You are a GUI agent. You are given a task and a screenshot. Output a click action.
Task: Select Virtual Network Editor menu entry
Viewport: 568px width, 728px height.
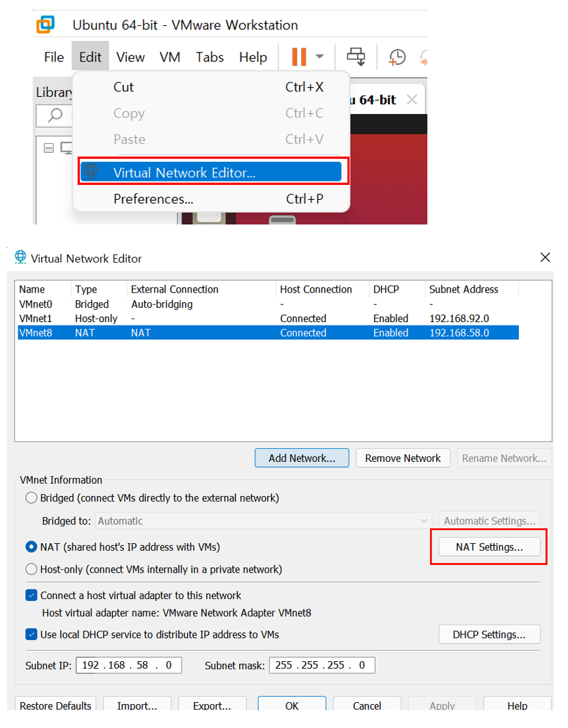pos(211,172)
